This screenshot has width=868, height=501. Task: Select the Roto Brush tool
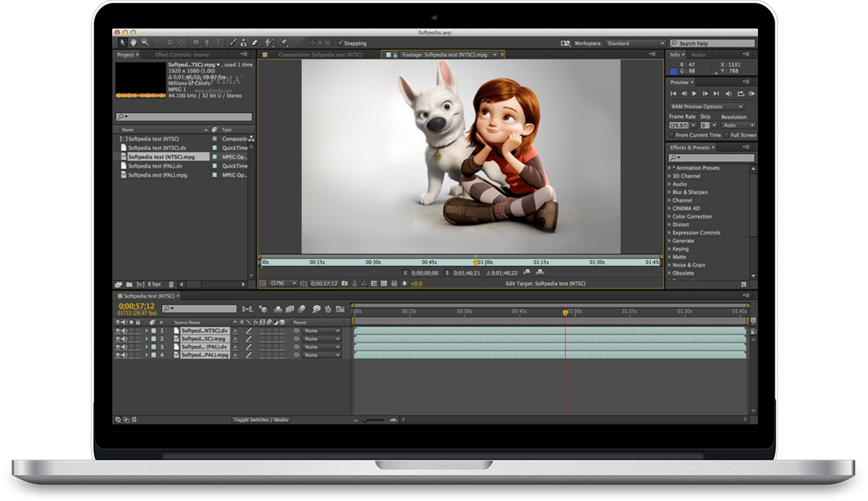(x=269, y=43)
